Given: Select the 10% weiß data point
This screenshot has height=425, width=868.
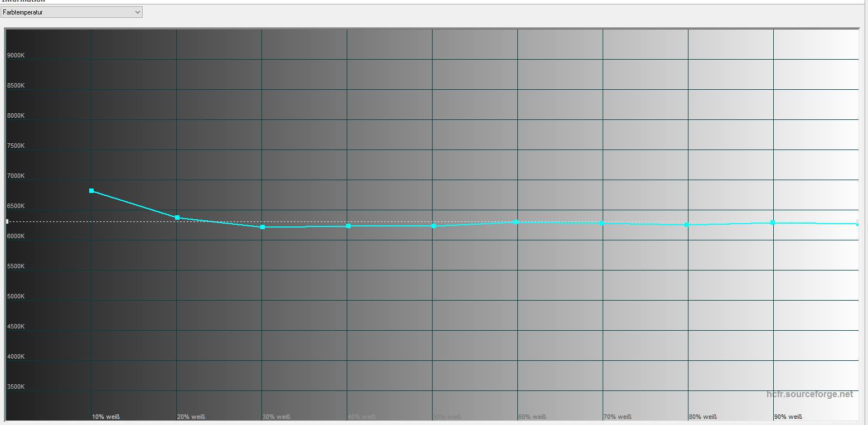Looking at the screenshot, I should [91, 191].
